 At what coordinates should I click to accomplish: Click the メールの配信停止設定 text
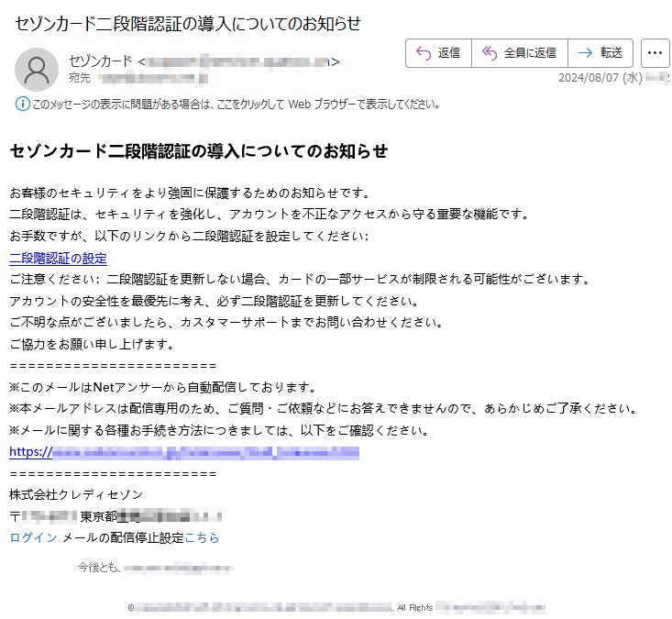pos(123,537)
